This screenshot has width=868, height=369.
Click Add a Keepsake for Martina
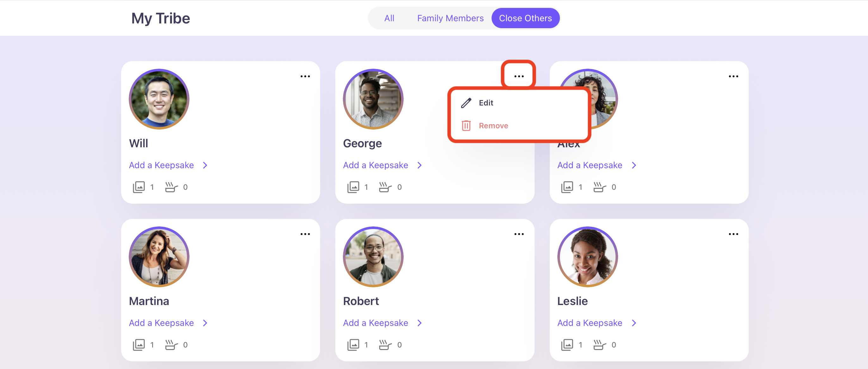point(161,323)
